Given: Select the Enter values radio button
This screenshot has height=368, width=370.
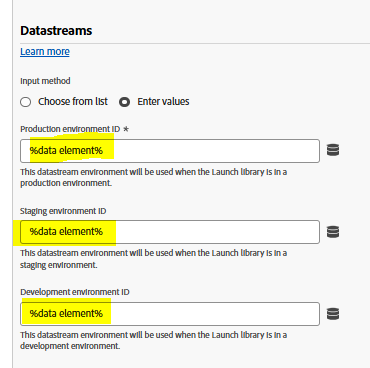Looking at the screenshot, I should pyautogui.click(x=125, y=102).
